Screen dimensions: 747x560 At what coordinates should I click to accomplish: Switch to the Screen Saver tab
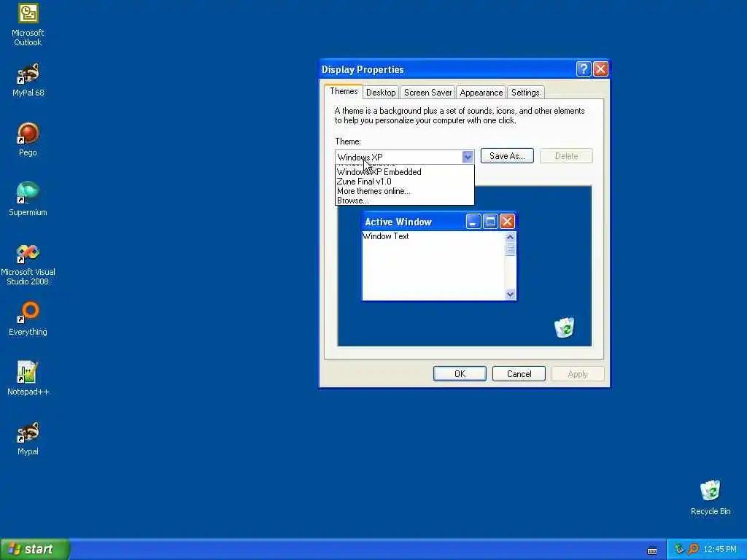pyautogui.click(x=427, y=93)
